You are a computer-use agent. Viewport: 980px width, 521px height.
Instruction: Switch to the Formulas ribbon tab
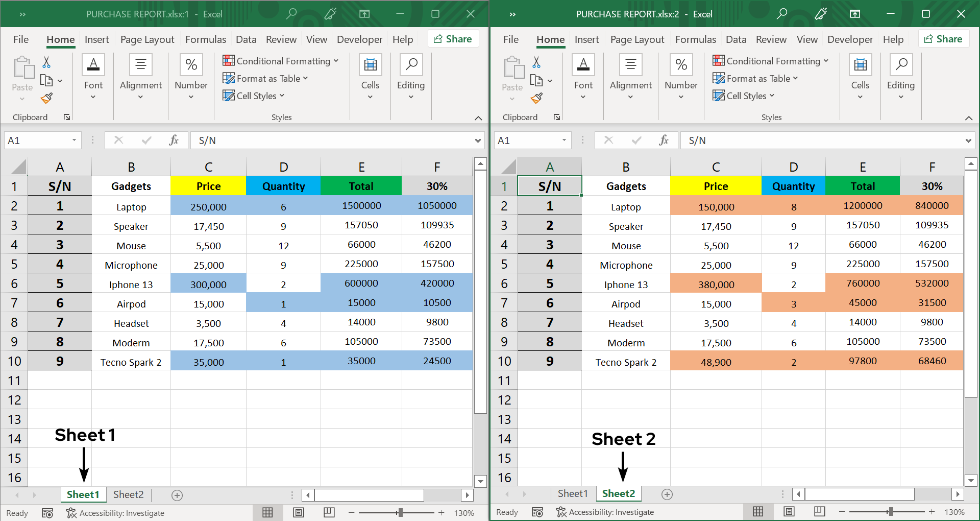[205, 39]
